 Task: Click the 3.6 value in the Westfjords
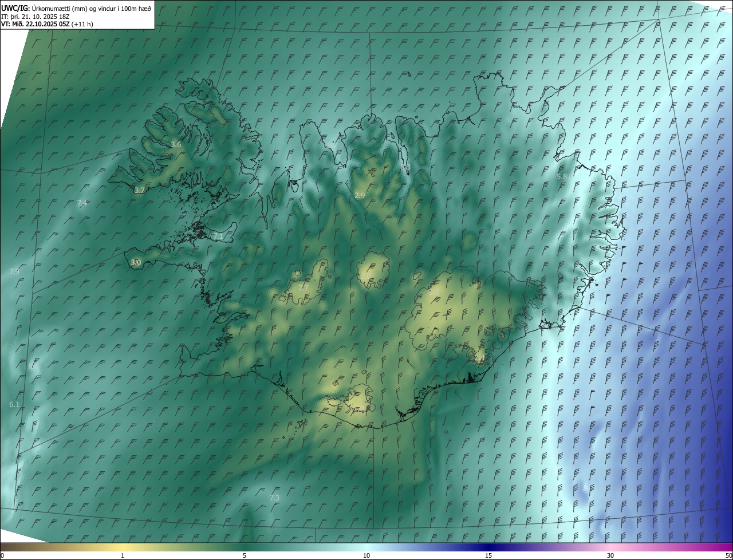pyautogui.click(x=176, y=145)
